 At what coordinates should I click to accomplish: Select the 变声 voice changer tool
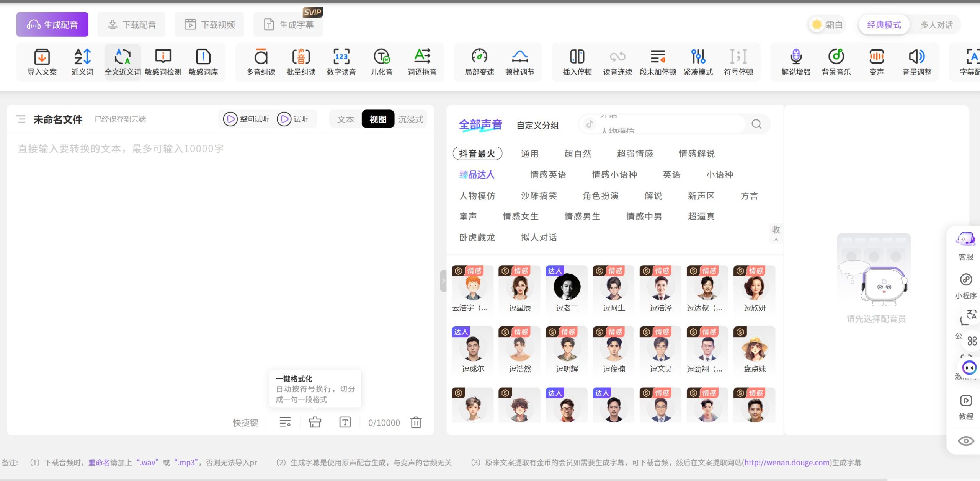click(x=877, y=62)
